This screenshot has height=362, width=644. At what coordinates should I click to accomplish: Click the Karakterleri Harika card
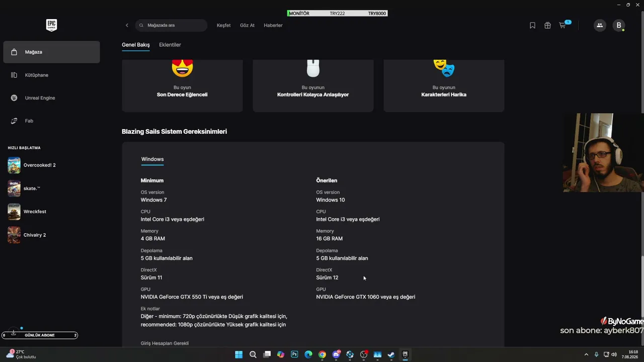point(444,85)
